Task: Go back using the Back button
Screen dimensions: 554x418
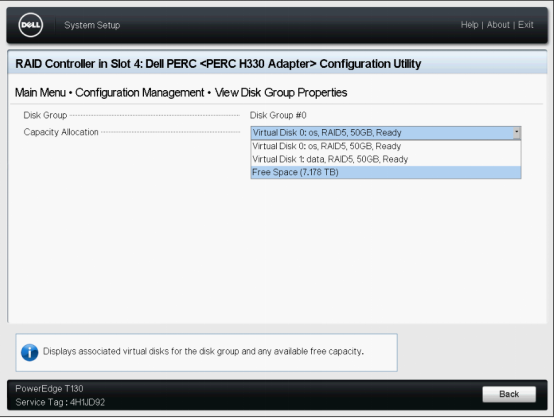Action: pos(509,394)
